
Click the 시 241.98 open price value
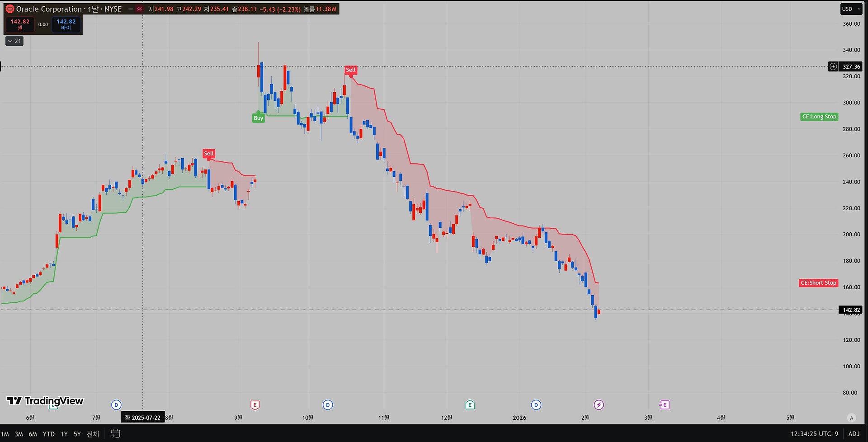click(x=161, y=9)
